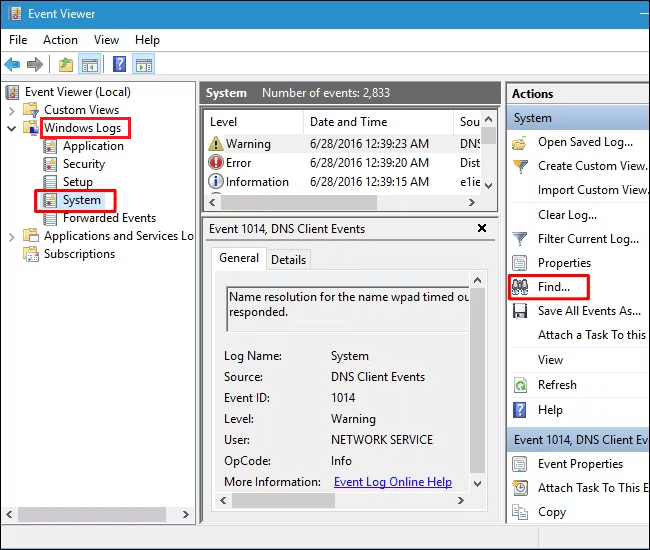Click the Event Properties icon
Image resolution: width=650 pixels, height=550 pixels.
(x=520, y=464)
